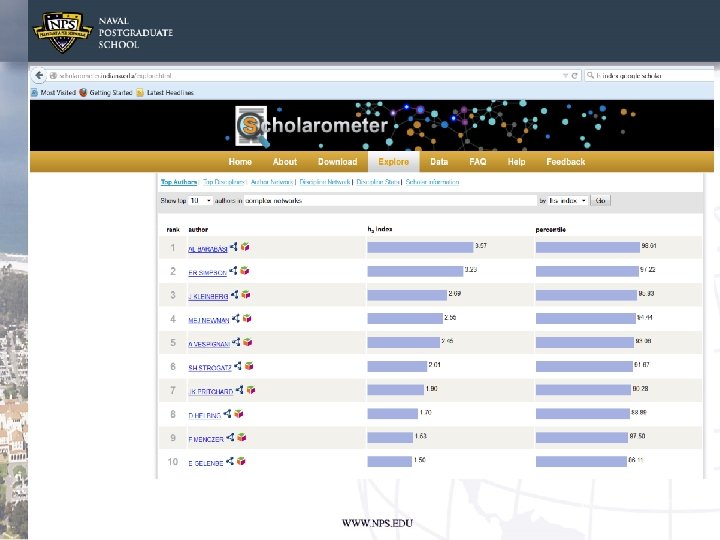Click the F Menczer cube icon
The width and height of the screenshot is (720, 540).
242,438
